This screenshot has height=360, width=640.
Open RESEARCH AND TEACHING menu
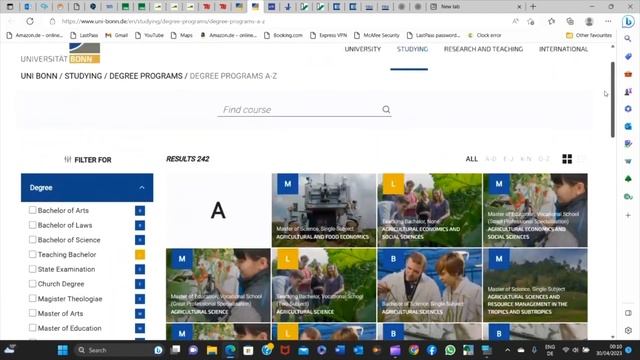pos(483,49)
